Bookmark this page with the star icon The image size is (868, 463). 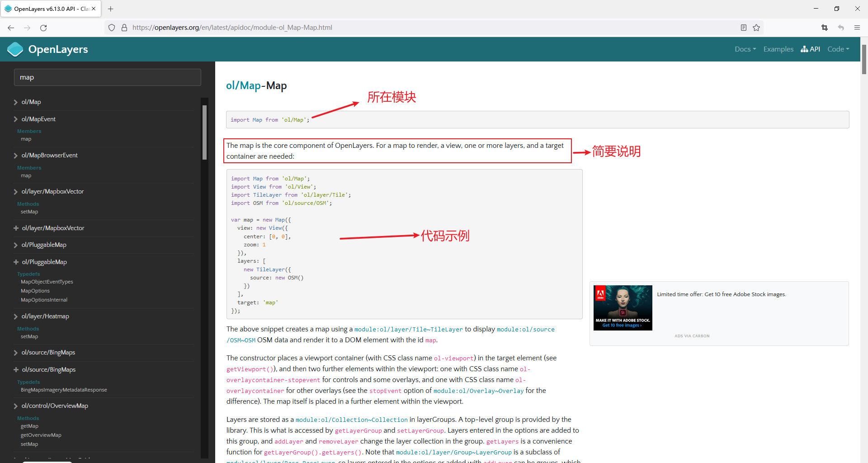click(756, 28)
